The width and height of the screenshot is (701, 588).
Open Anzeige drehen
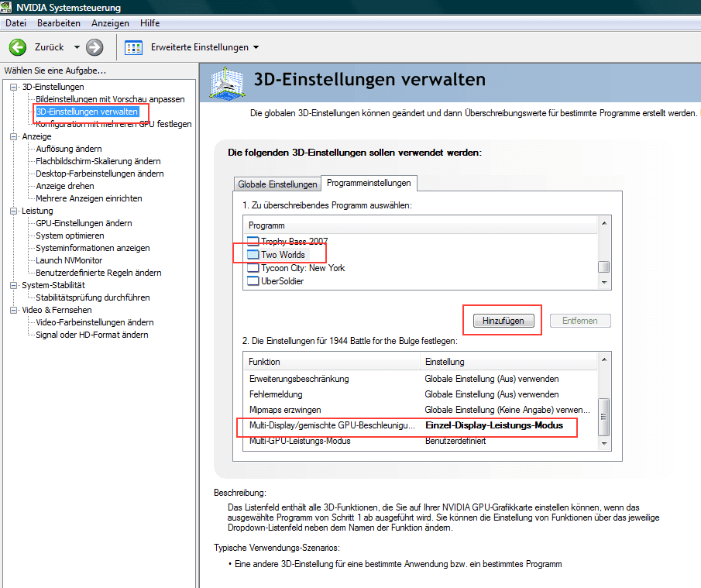point(65,186)
